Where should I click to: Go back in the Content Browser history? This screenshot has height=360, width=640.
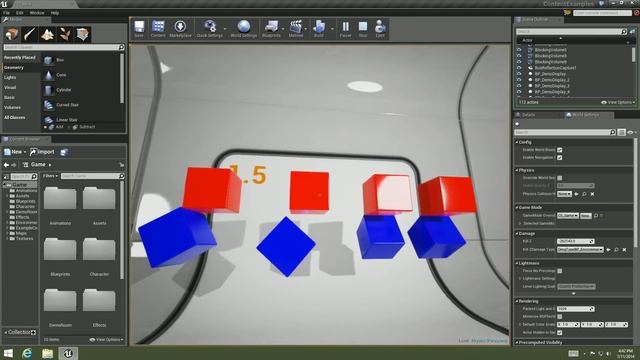[x=6, y=165]
